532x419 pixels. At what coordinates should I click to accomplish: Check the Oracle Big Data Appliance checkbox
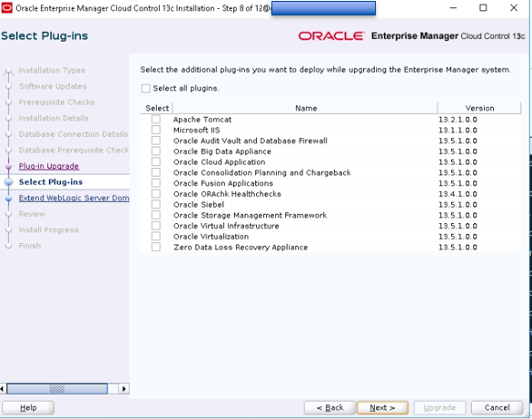tap(156, 151)
